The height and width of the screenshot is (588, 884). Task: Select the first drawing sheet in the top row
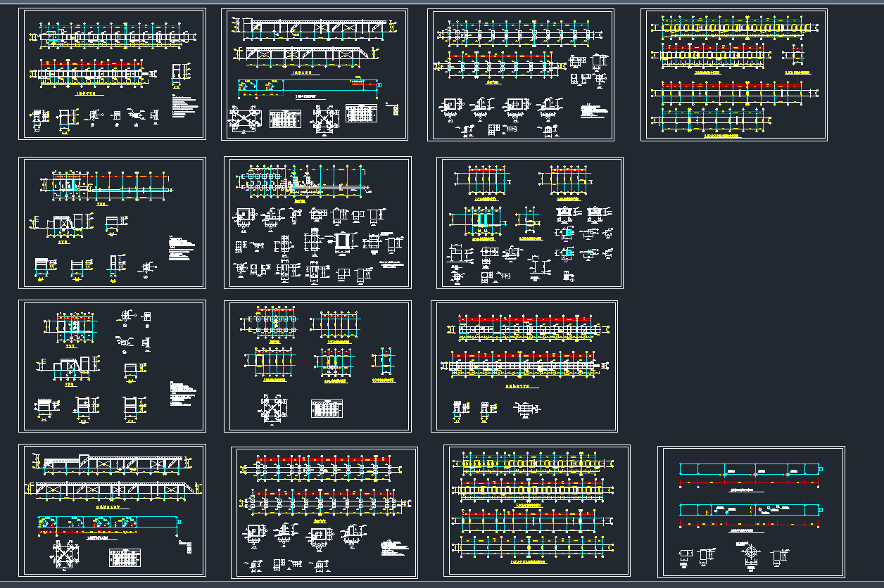(x=112, y=74)
